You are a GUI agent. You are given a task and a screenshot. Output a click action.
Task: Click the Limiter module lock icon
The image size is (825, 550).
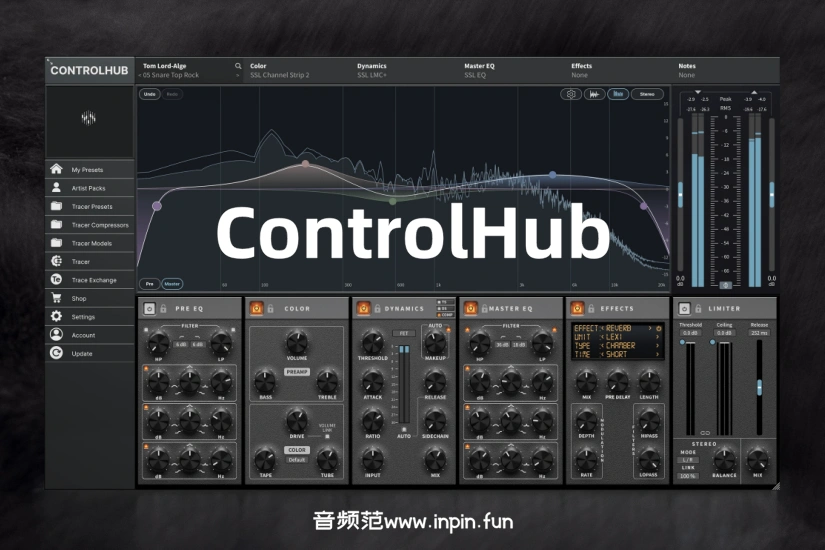click(698, 308)
